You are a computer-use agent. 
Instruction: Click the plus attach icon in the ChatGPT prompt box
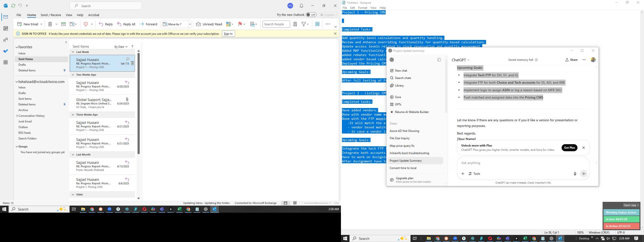point(463,174)
